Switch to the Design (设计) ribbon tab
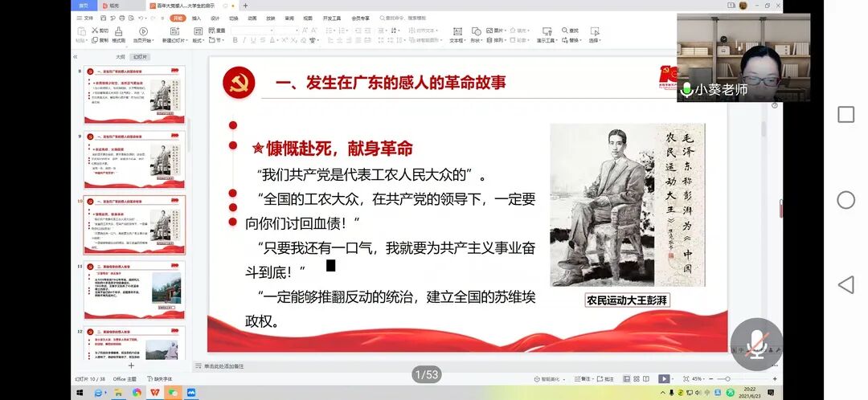Viewport: 868px width, 400px height. click(x=215, y=18)
